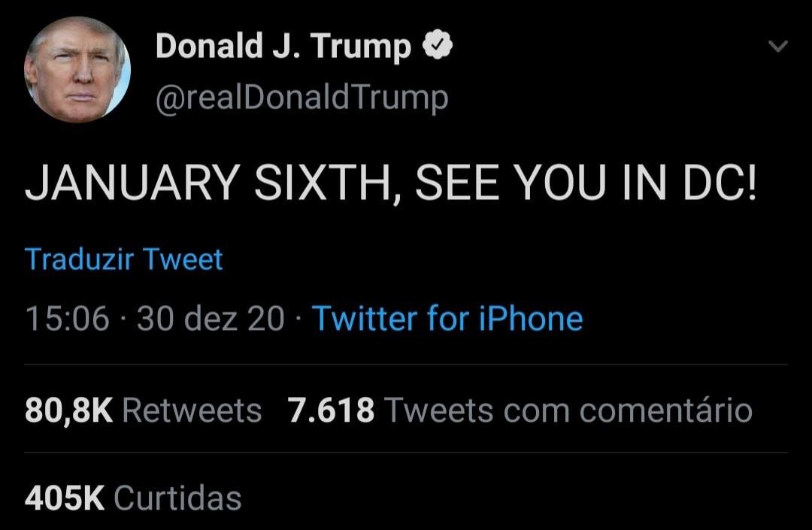
Task: Open the Curtidas list
Action: click(177, 498)
